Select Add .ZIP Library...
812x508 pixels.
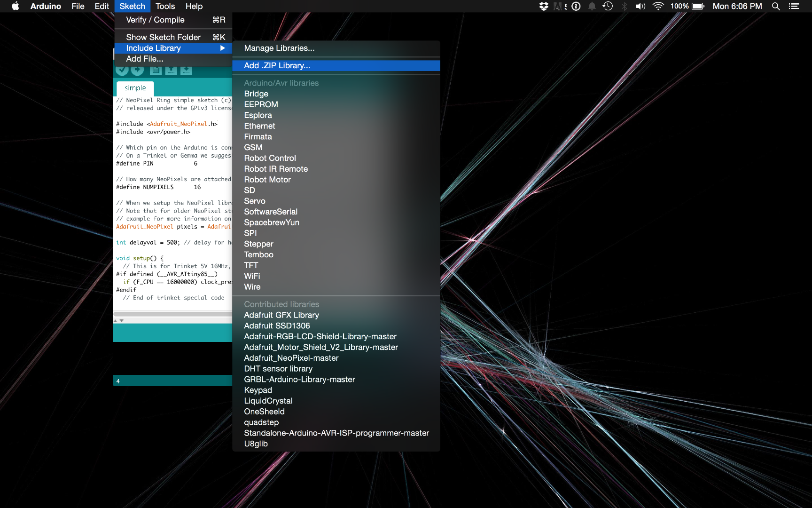[336, 65]
